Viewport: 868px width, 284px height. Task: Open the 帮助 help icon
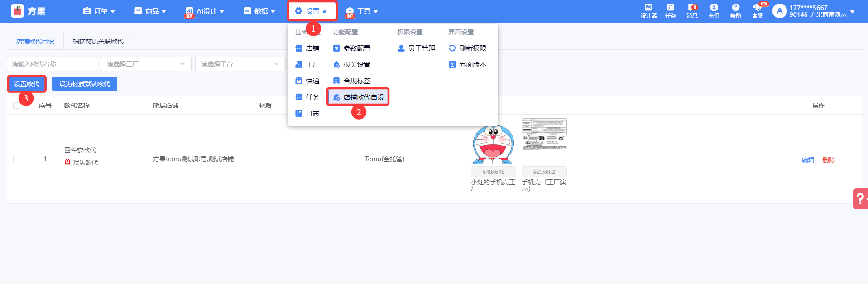coord(735,11)
